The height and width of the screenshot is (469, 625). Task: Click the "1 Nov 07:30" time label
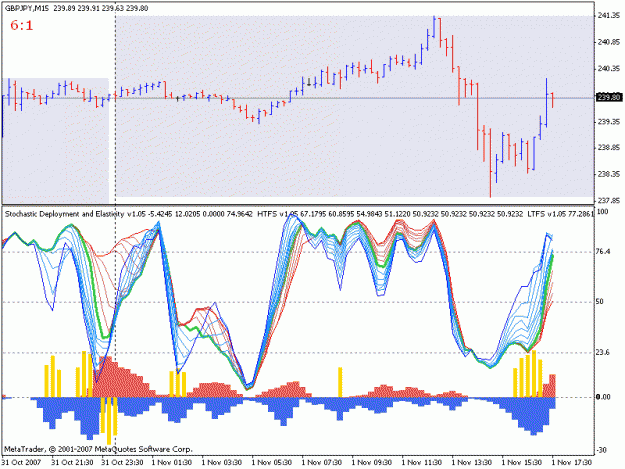[322, 463]
